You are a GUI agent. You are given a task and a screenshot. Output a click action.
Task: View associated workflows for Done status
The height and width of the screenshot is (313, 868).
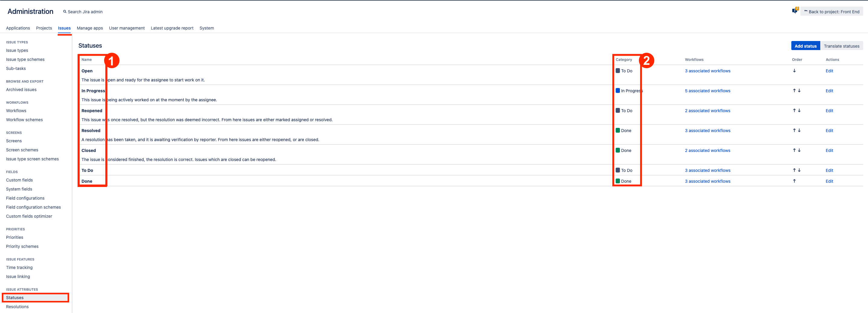pyautogui.click(x=708, y=181)
